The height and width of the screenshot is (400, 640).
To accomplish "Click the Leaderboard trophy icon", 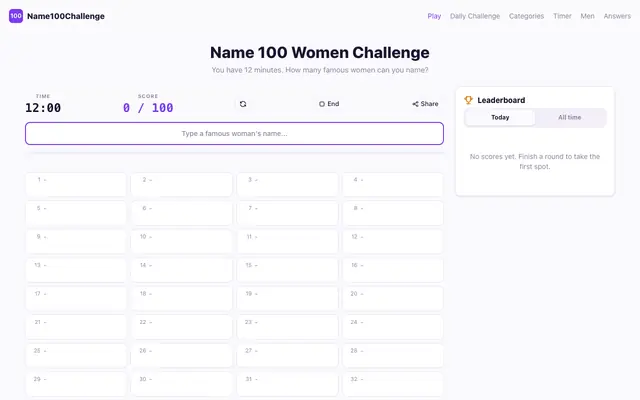I will pos(468,100).
